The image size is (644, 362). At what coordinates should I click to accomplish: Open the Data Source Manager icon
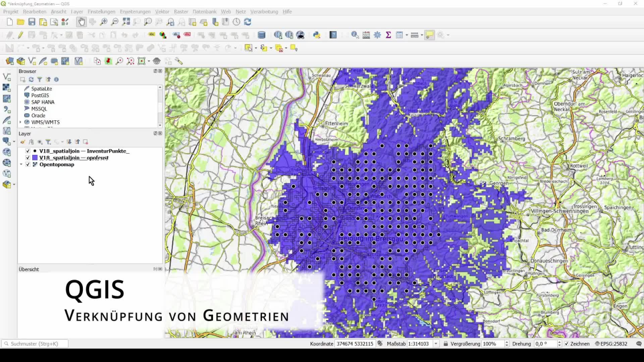[9, 61]
